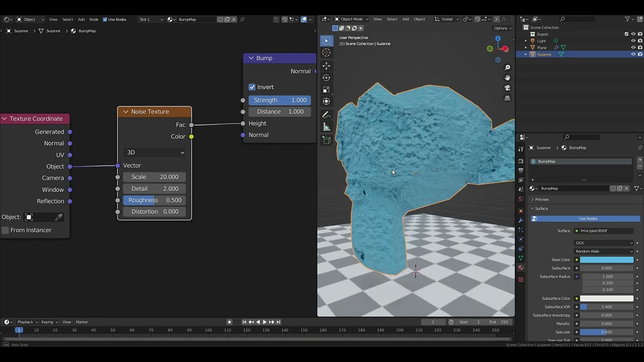The width and height of the screenshot is (644, 362).
Task: Open the Modifier wrench properties tab
Action: coord(521,220)
